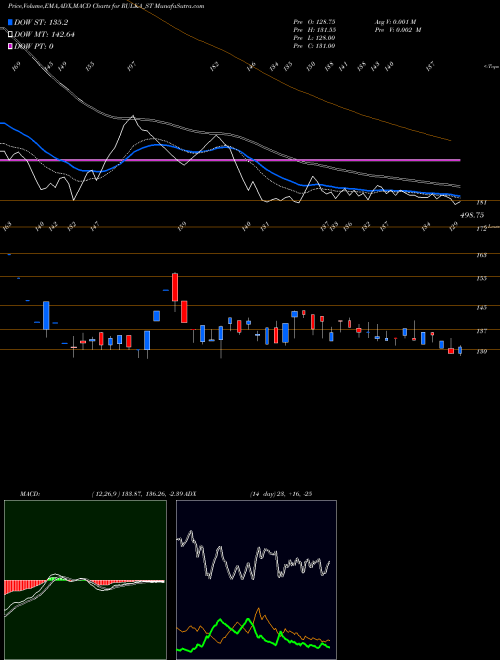Image resolution: width=500 pixels, height=660 pixels.
Task: Click the MACD (12,26,9) parameter values
Action: 138,494
